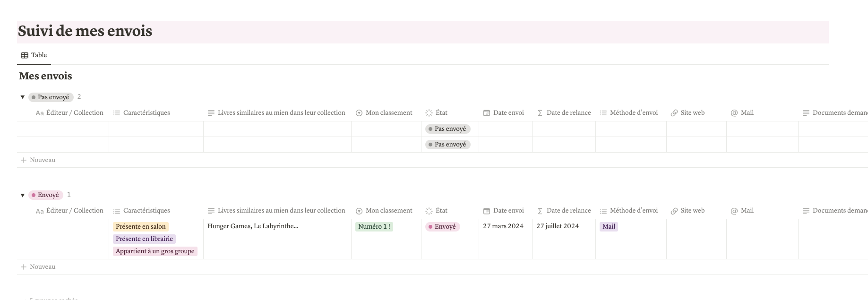
Task: Click the Présente en salon tag
Action: pos(141,227)
